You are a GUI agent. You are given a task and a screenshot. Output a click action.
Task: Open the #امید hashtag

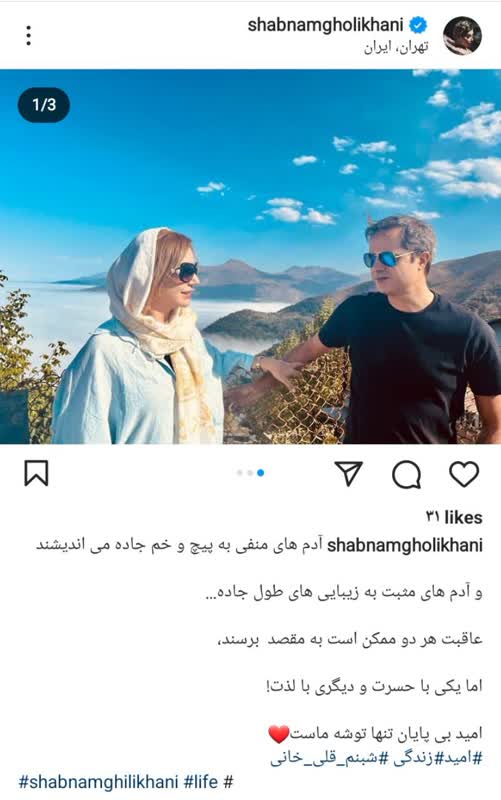tap(457, 758)
